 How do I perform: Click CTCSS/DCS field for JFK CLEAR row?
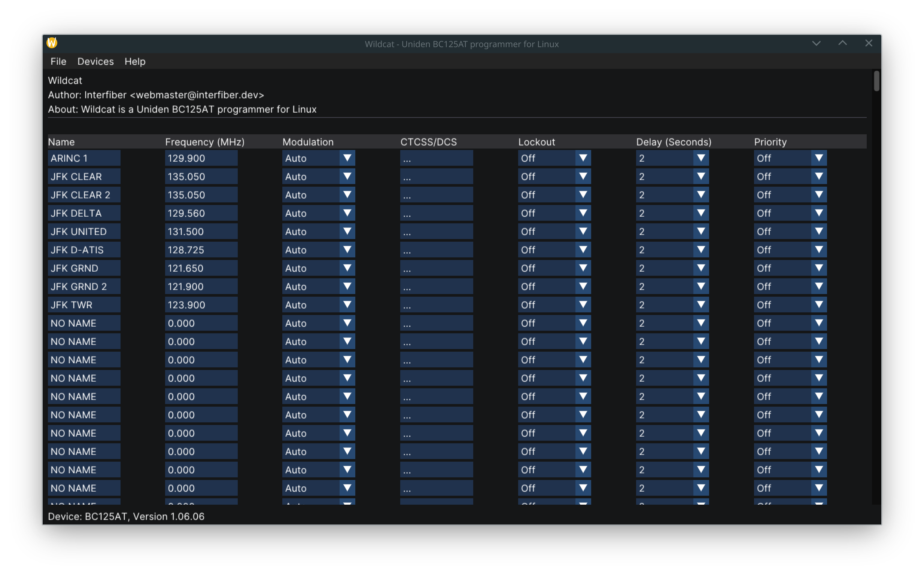click(437, 176)
